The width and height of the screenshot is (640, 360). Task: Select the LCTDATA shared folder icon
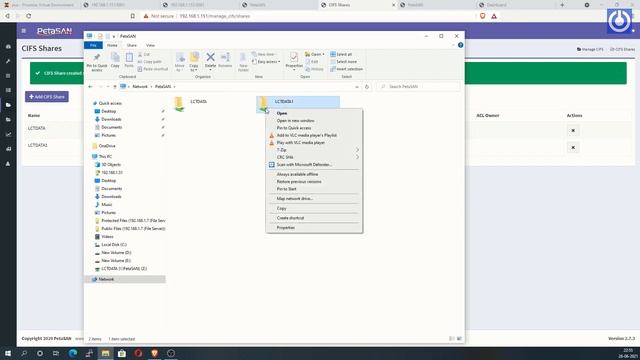(179, 104)
